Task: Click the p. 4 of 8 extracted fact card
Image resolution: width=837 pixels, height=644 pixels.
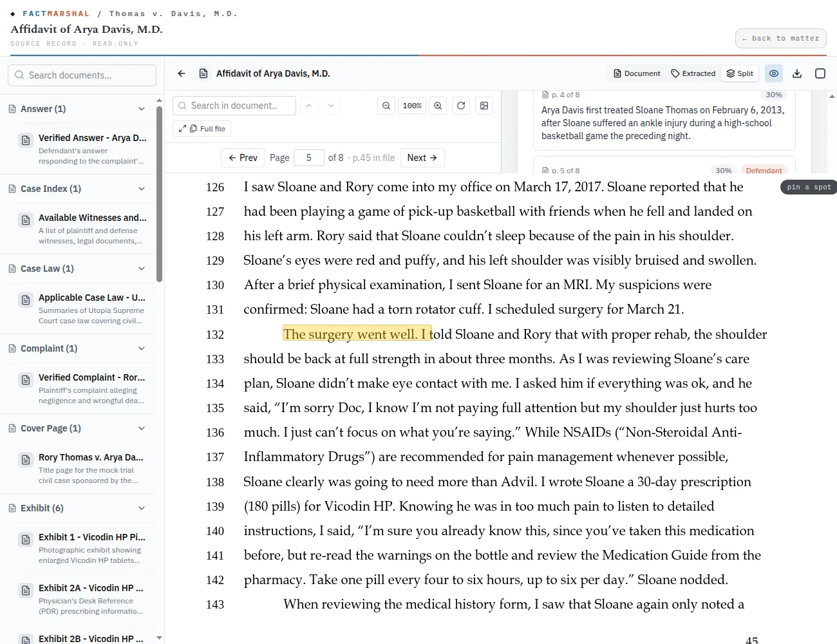Action: point(664,120)
